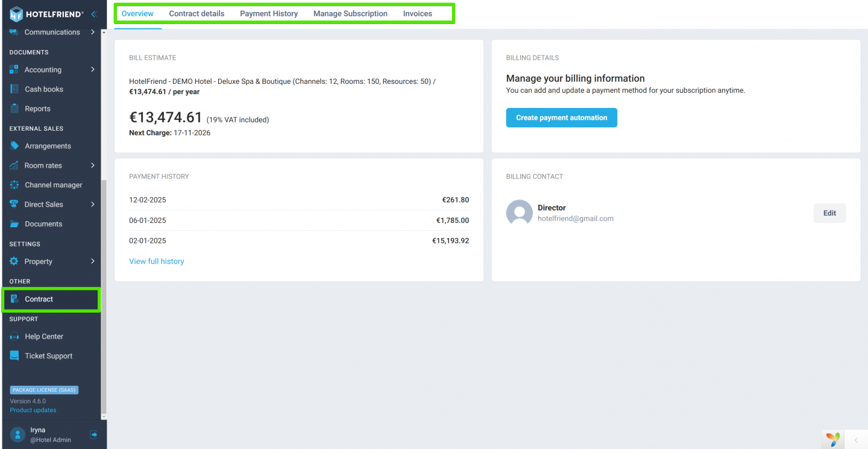This screenshot has width=868, height=449.
Task: Go to the Manage Subscription tab
Action: (x=350, y=13)
